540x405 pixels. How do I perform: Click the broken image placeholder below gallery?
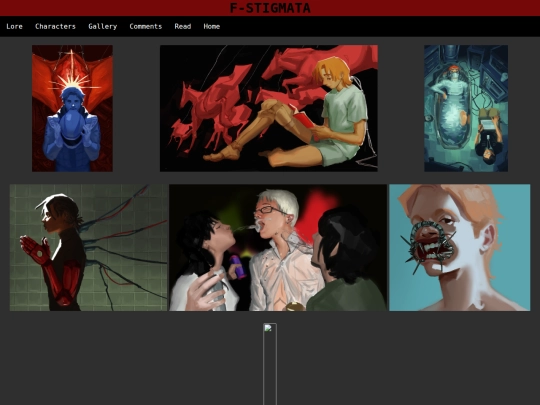pos(270,364)
